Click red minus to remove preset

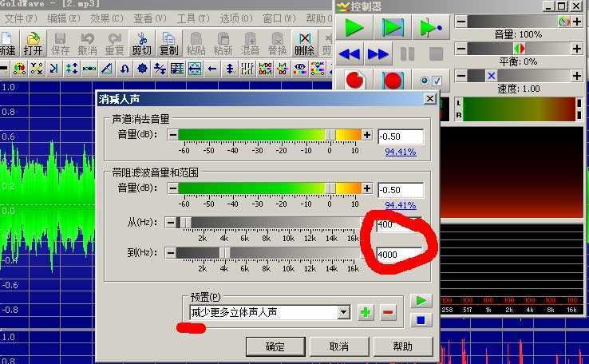pyautogui.click(x=389, y=313)
